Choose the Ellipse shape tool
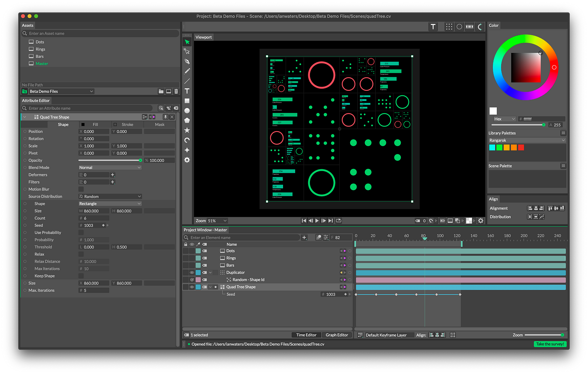The image size is (588, 374). click(187, 111)
